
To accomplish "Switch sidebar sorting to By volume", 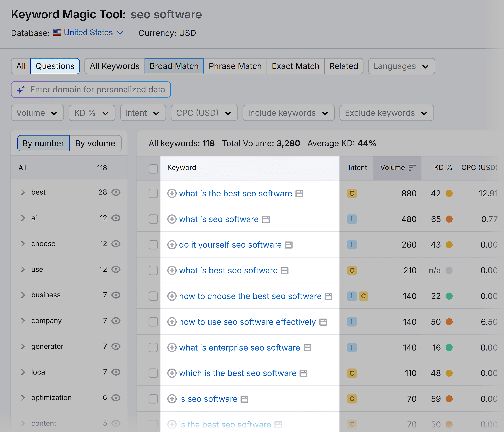I will point(95,143).
